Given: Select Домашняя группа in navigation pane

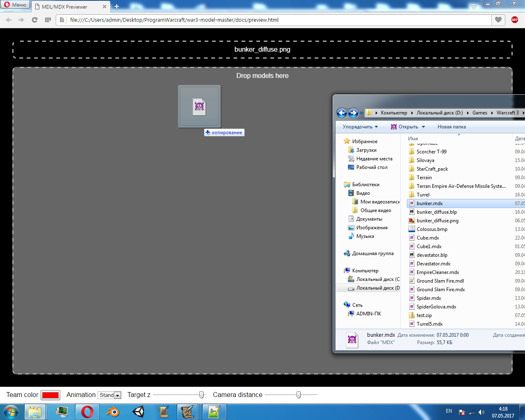Looking at the screenshot, I should tap(373, 253).
